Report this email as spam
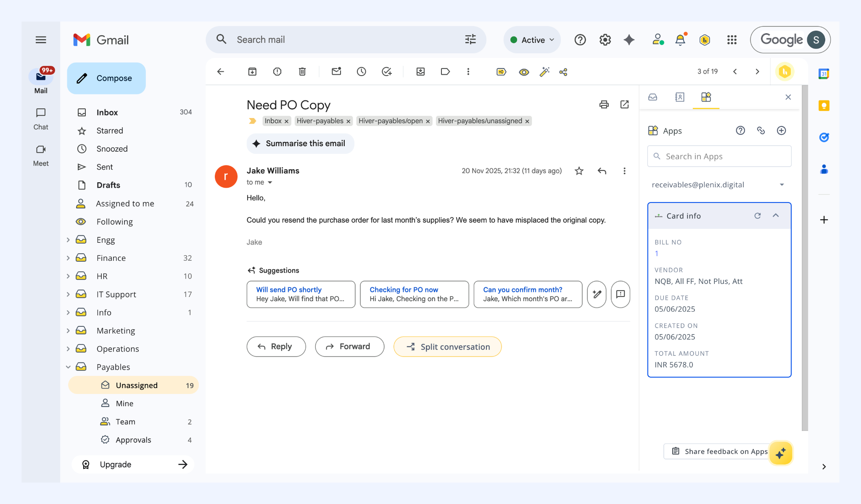 point(277,72)
